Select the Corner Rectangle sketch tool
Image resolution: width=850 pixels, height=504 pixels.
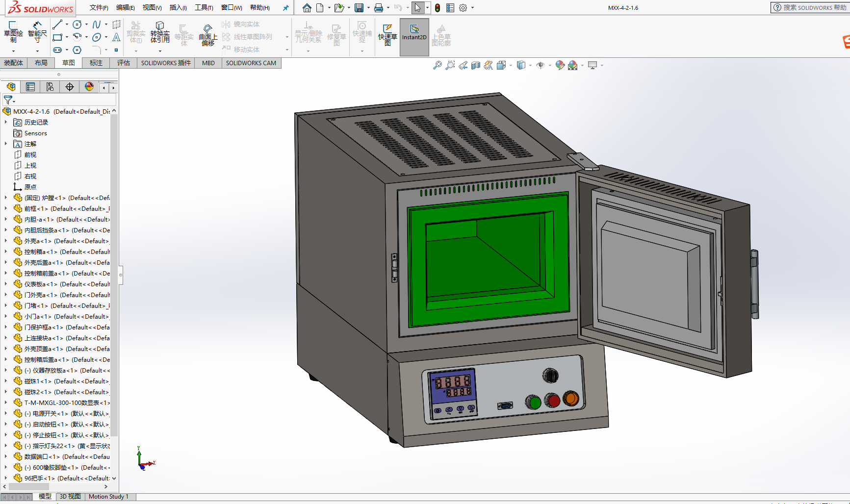coord(57,37)
